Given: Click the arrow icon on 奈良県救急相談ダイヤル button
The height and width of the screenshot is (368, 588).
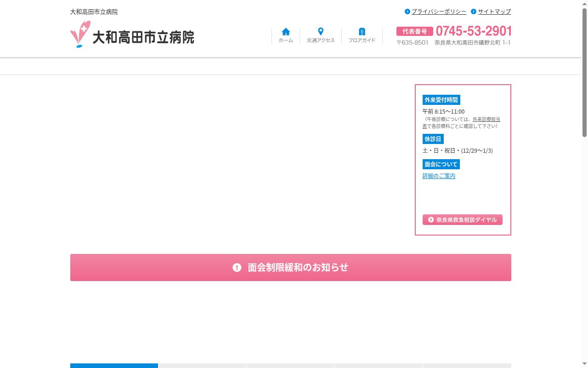Looking at the screenshot, I should (x=431, y=220).
